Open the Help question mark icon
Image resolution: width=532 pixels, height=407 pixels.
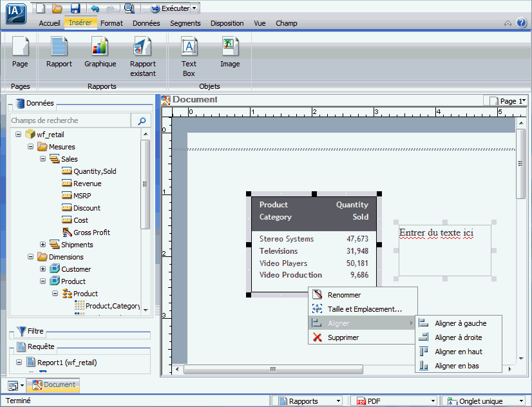(x=521, y=23)
